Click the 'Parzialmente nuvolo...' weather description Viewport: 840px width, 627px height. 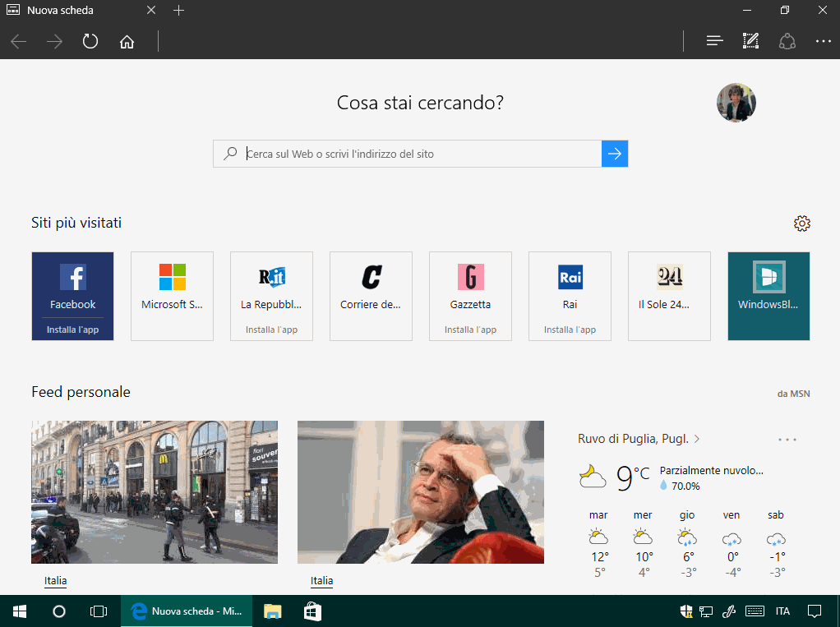(712, 471)
